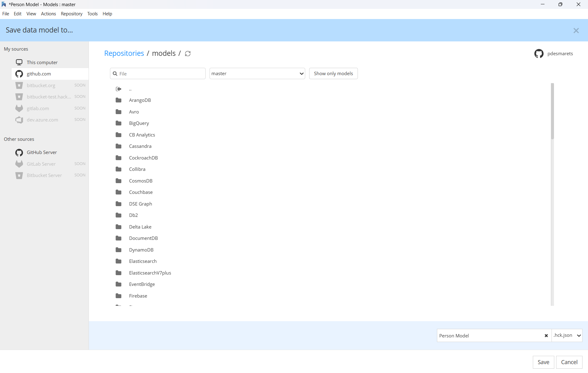Click the File search input field
The width and height of the screenshot is (588, 373).
click(x=157, y=74)
